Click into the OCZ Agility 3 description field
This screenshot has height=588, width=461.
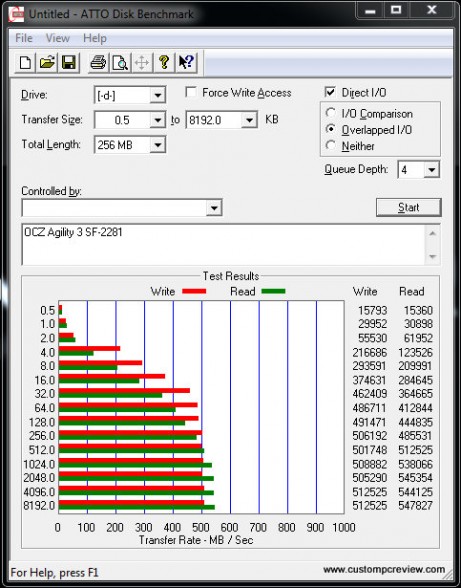coord(224,244)
